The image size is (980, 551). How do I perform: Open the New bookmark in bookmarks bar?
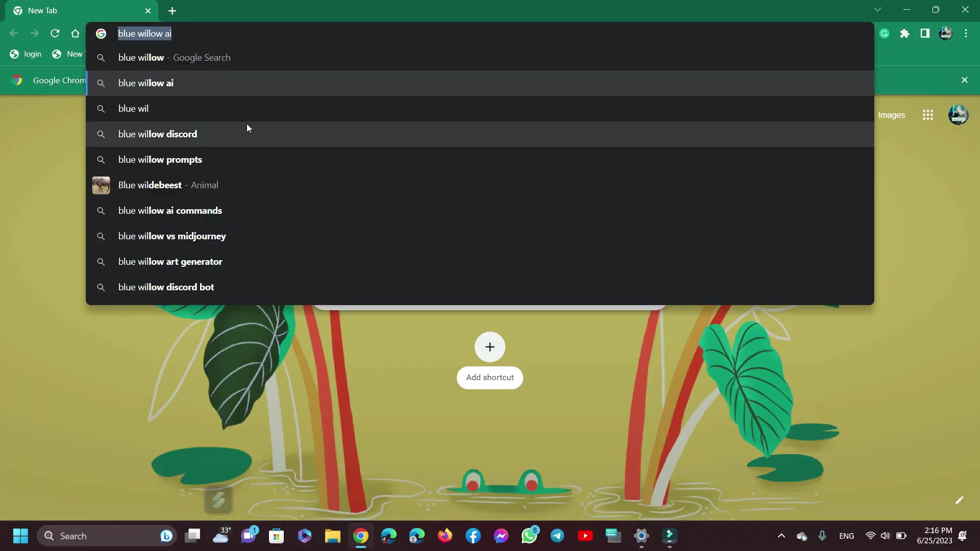tap(68, 54)
